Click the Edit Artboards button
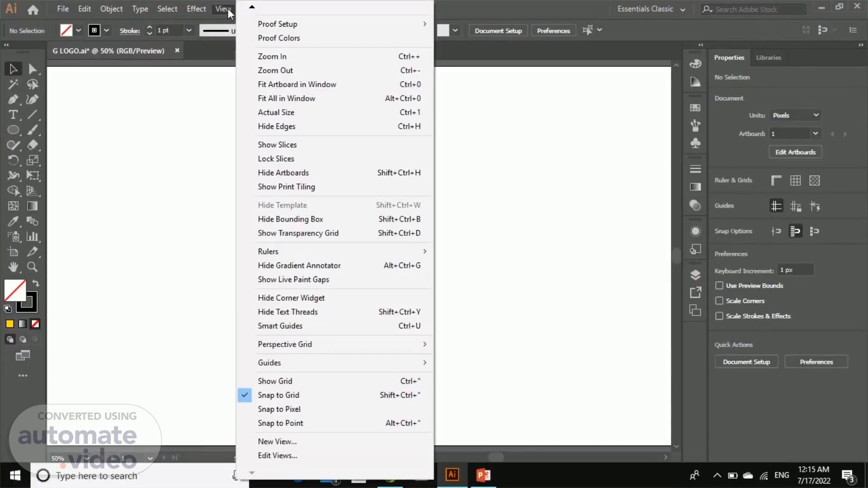The height and width of the screenshot is (488, 868). pos(795,152)
